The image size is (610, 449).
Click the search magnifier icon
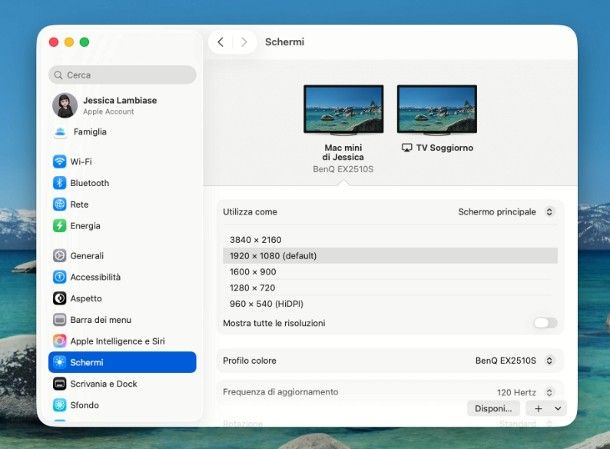(x=58, y=75)
